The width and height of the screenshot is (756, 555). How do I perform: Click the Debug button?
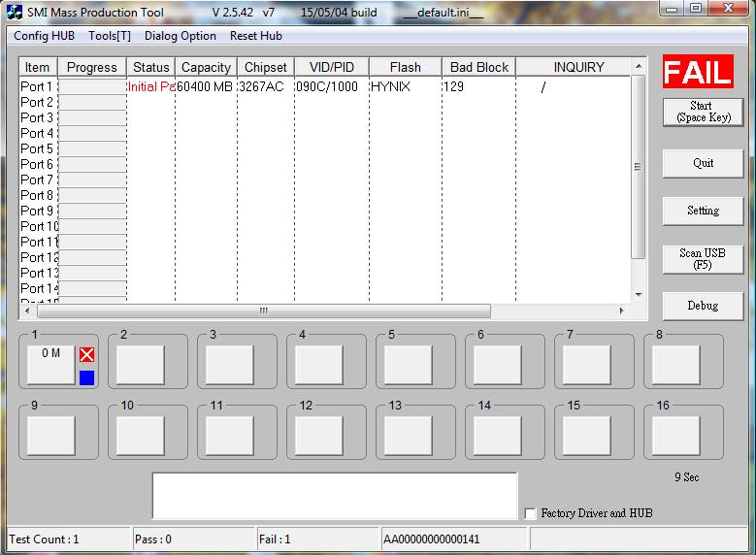tap(703, 306)
